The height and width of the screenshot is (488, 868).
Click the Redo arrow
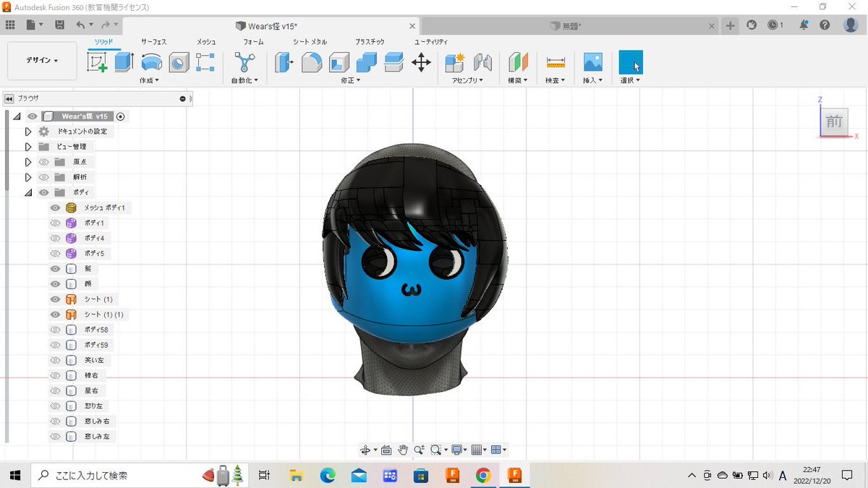[x=106, y=25]
